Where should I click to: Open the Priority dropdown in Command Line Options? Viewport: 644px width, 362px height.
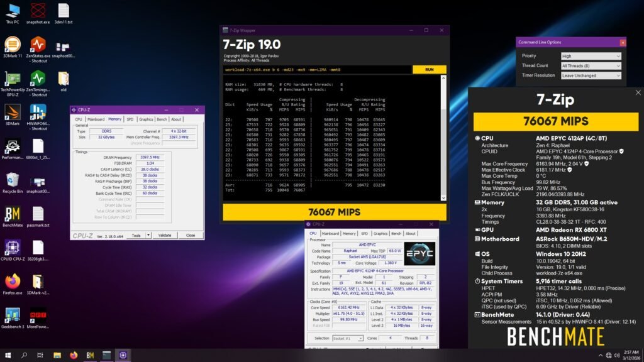590,56
